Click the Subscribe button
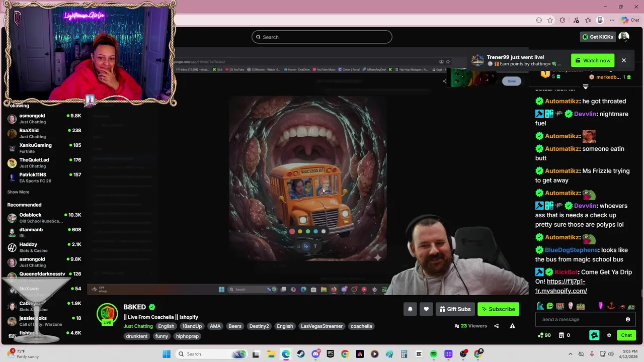Viewport: 644px width, 362px height. coord(498,309)
